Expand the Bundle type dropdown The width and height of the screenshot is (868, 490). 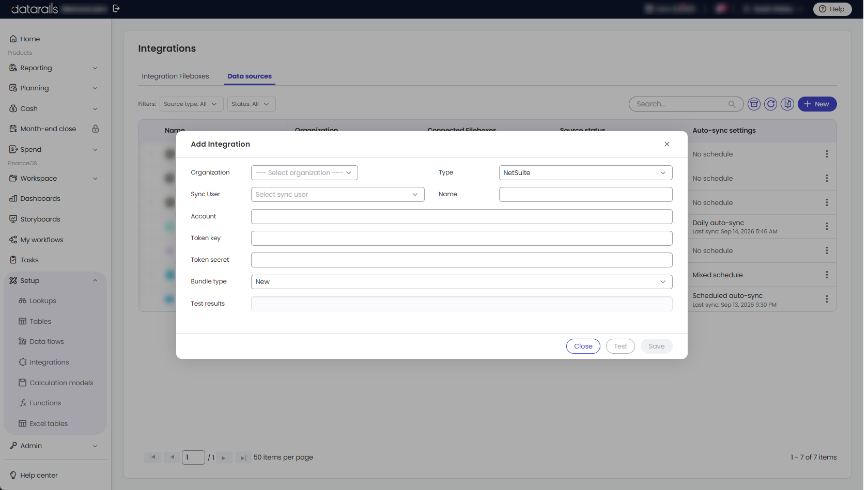point(461,282)
